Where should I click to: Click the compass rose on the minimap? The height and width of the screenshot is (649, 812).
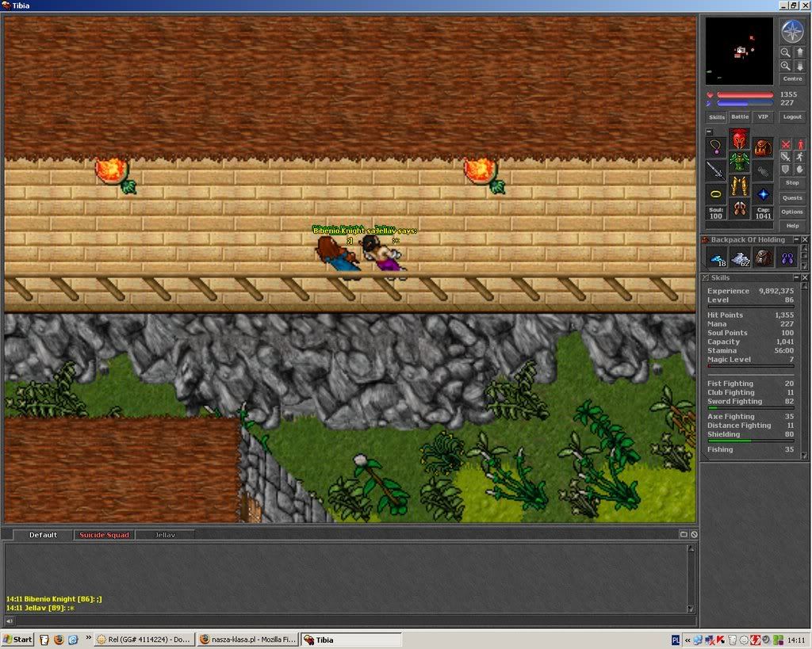point(792,32)
